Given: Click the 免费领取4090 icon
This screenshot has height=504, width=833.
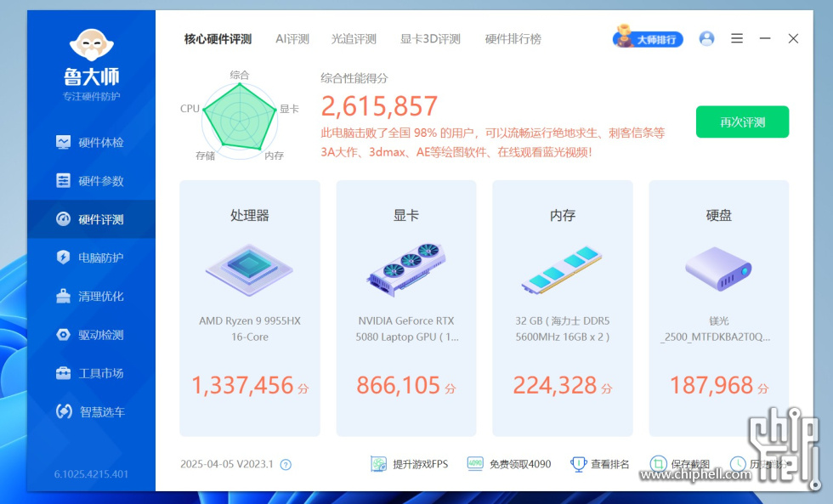Looking at the screenshot, I should 475,464.
